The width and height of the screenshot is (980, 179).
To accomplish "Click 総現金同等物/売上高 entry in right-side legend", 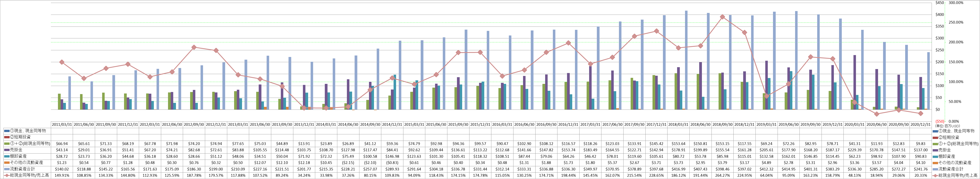I will (958, 176).
